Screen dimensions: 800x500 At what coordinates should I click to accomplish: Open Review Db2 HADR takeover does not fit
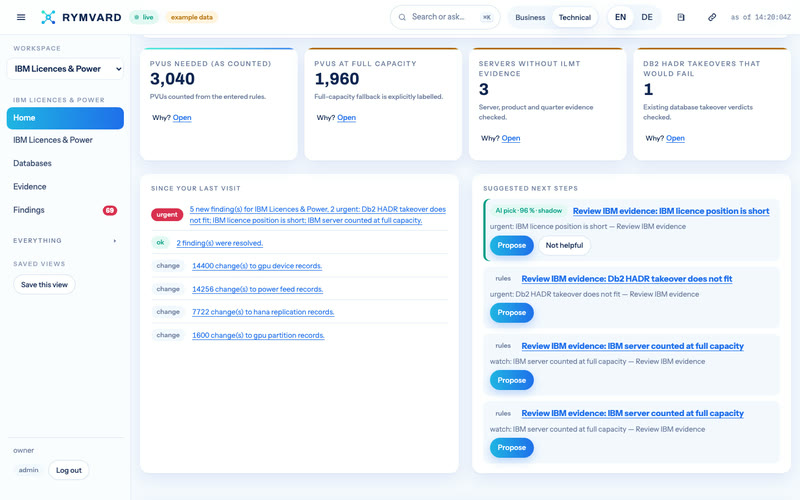click(x=627, y=279)
